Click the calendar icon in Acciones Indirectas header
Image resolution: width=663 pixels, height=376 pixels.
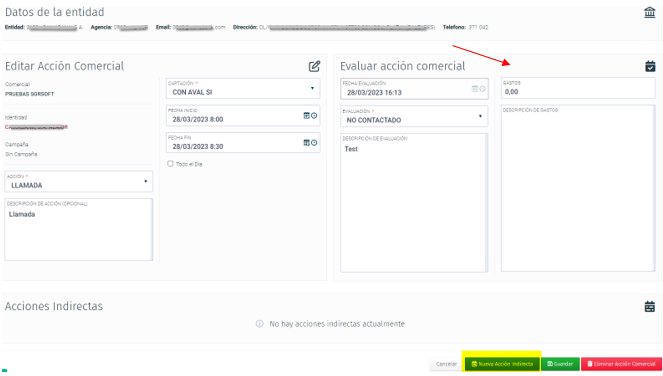click(x=649, y=306)
